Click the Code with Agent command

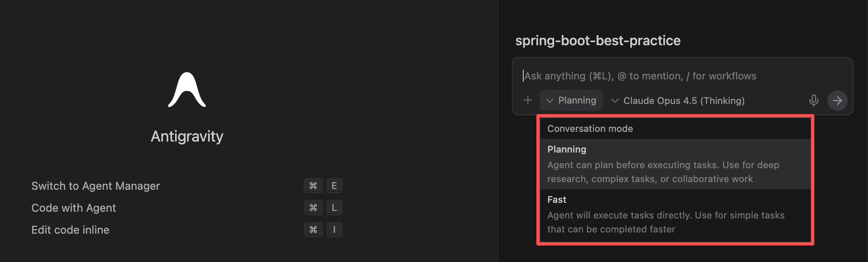point(74,208)
